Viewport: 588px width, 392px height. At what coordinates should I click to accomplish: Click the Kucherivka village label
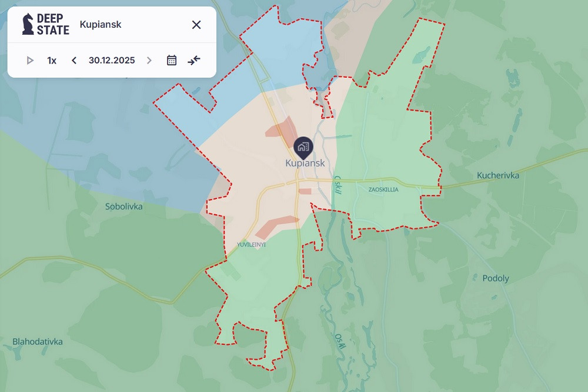point(498,175)
